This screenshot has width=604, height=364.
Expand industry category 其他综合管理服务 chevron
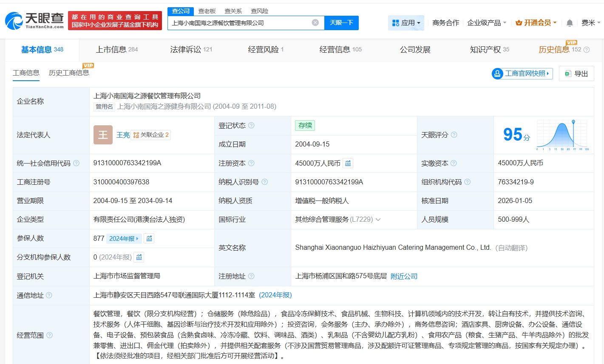[x=378, y=220]
